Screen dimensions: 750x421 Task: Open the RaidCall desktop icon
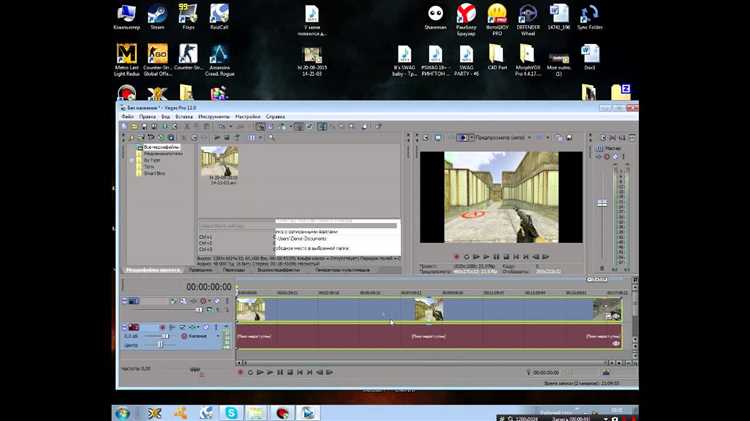pos(218,15)
